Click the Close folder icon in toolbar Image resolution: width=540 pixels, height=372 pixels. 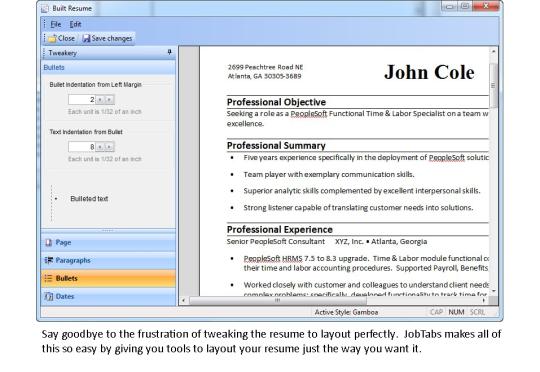coord(52,38)
